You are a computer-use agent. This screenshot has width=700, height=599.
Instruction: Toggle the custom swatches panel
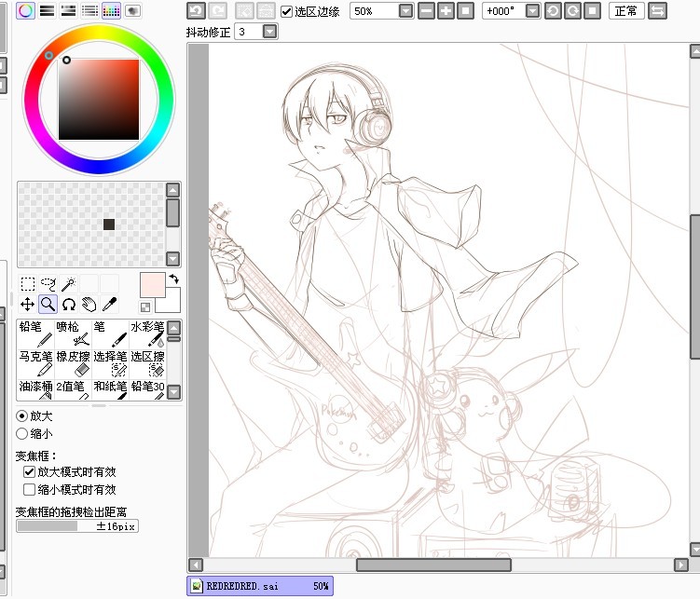111,10
